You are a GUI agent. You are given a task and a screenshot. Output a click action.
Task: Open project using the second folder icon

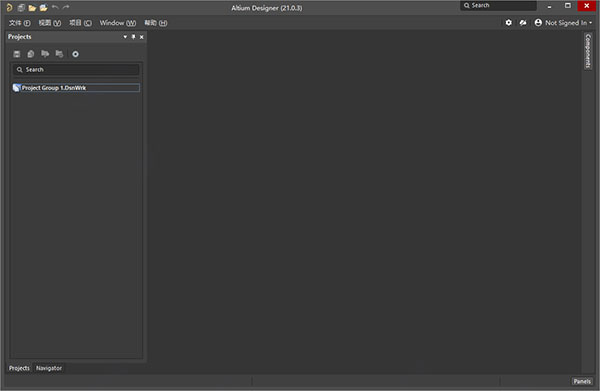click(44, 8)
